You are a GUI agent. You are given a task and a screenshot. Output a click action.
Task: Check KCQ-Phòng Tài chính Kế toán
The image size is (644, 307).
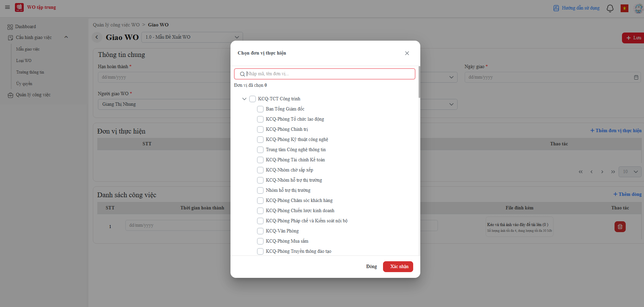[x=260, y=160]
